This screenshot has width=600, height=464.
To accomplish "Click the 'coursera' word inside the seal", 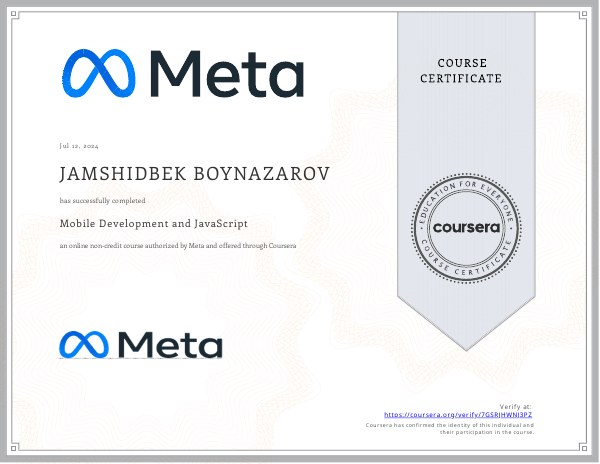I will 466,228.
